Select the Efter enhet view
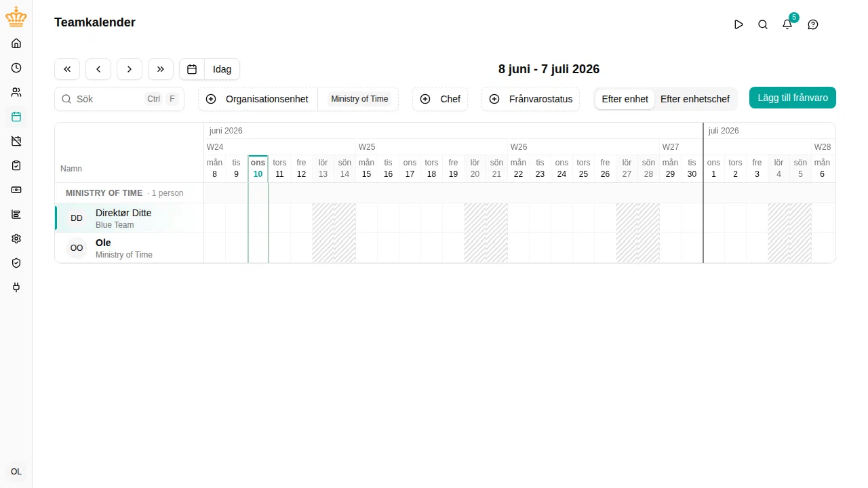Screen dimensions: 868x488 click(625, 99)
